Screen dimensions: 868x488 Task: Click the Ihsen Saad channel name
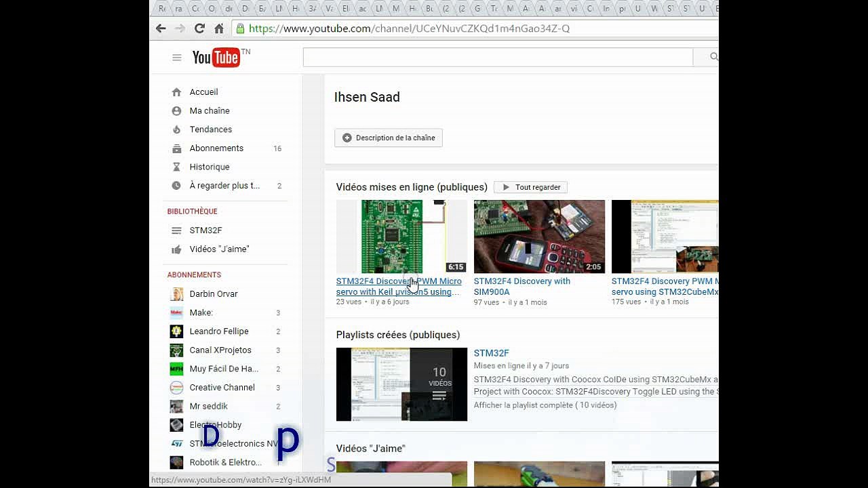point(367,97)
